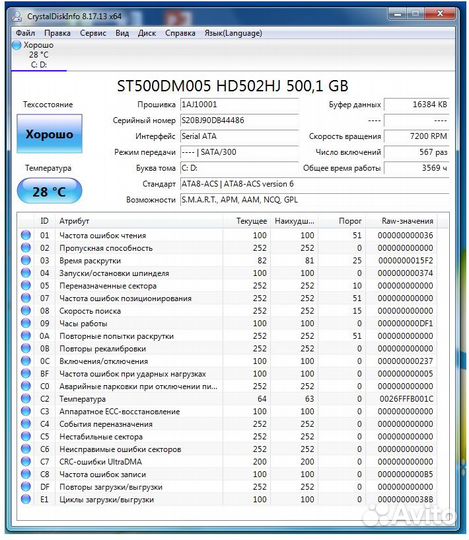
Task: Click status orb for row 07 Частота ошибок позиционирования
Action: point(26,298)
